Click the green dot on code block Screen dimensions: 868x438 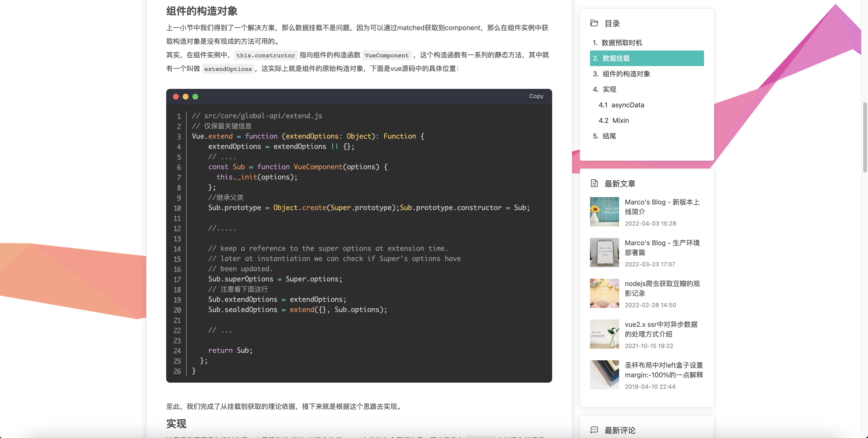tap(195, 97)
